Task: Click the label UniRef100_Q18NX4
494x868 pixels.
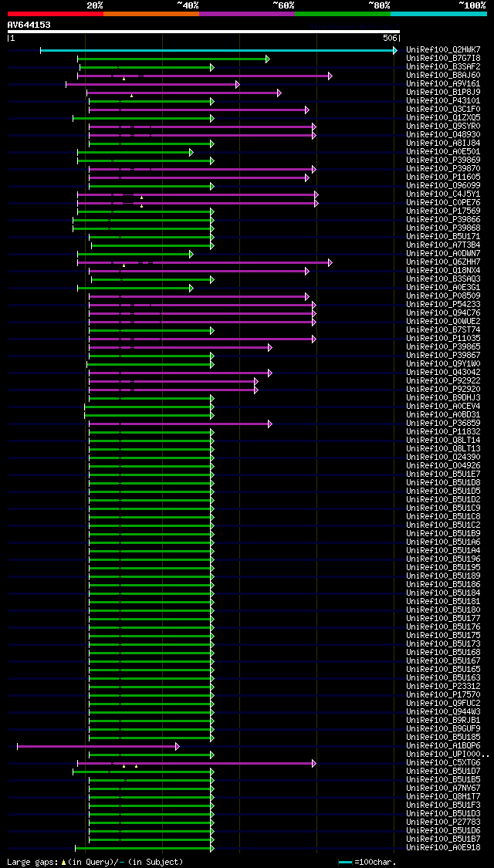Action: pyautogui.click(x=443, y=271)
